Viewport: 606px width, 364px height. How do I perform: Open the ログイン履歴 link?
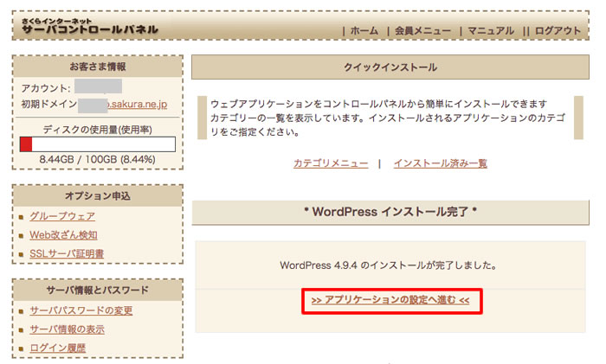pyautogui.click(x=57, y=348)
